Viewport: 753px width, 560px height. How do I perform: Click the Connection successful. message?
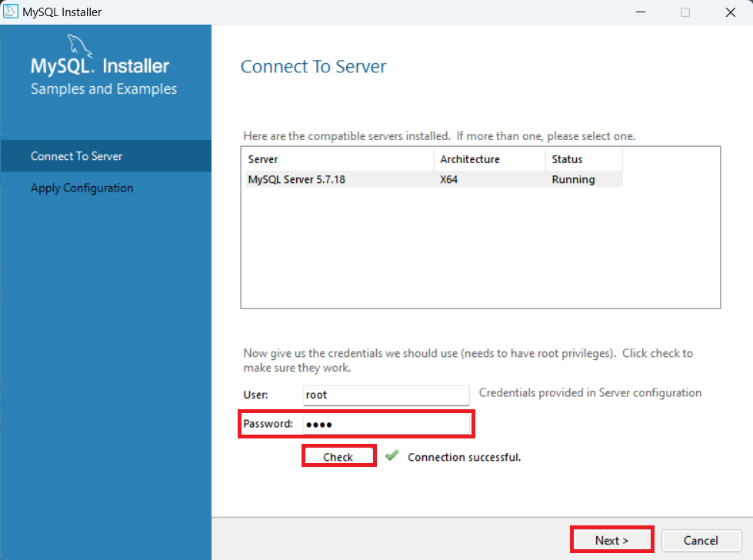[464, 457]
